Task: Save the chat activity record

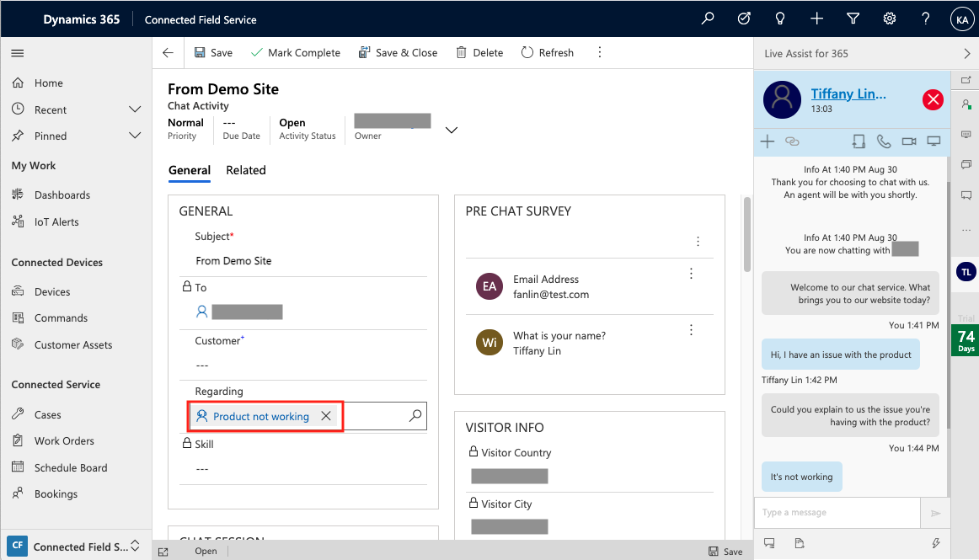Action: pyautogui.click(x=213, y=52)
